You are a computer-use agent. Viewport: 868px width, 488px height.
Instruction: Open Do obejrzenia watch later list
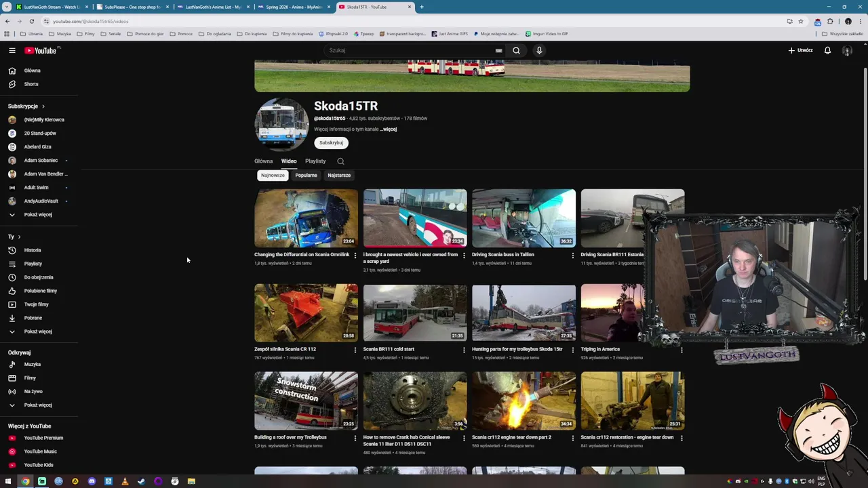pos(39,277)
